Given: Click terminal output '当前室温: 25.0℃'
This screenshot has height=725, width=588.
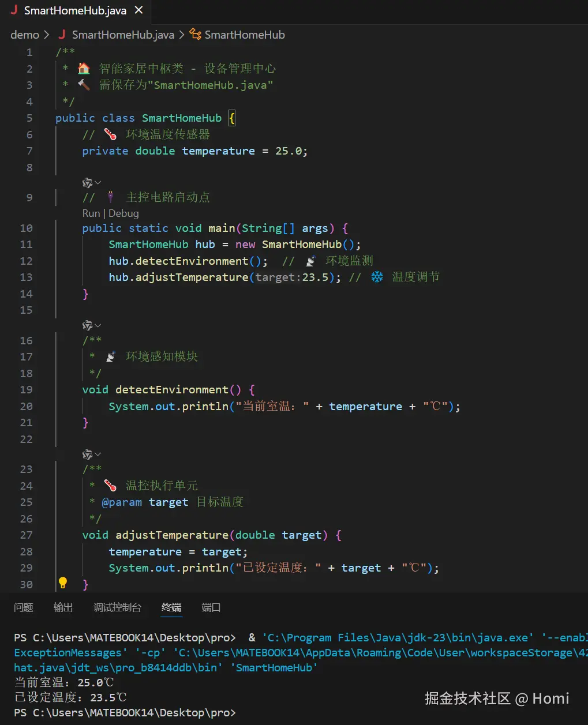Looking at the screenshot, I should coord(63,683).
